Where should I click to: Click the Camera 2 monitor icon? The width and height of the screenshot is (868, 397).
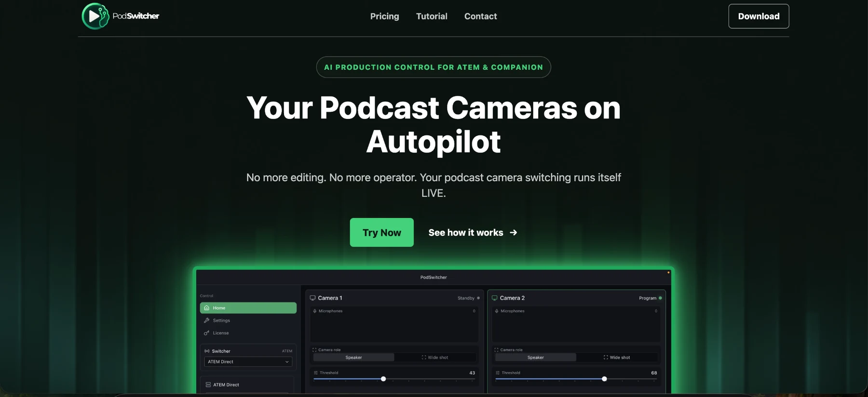(x=494, y=298)
